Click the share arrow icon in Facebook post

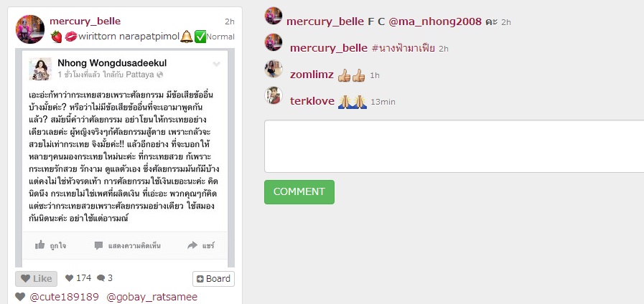coord(192,245)
